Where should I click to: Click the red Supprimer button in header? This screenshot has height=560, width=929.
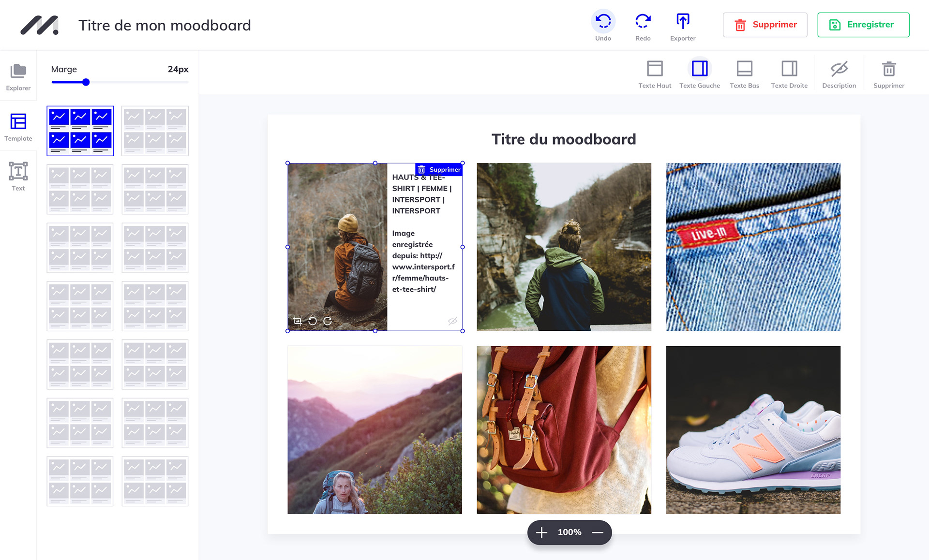tap(765, 25)
